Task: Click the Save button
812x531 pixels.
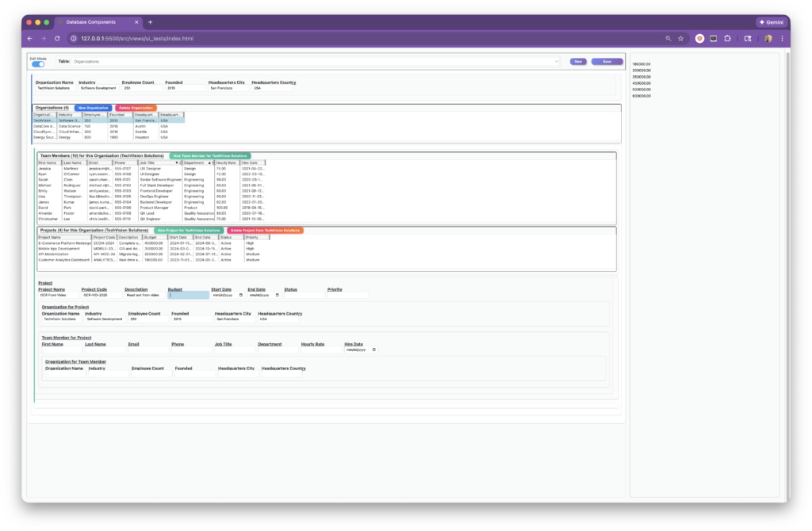Action: tap(607, 61)
